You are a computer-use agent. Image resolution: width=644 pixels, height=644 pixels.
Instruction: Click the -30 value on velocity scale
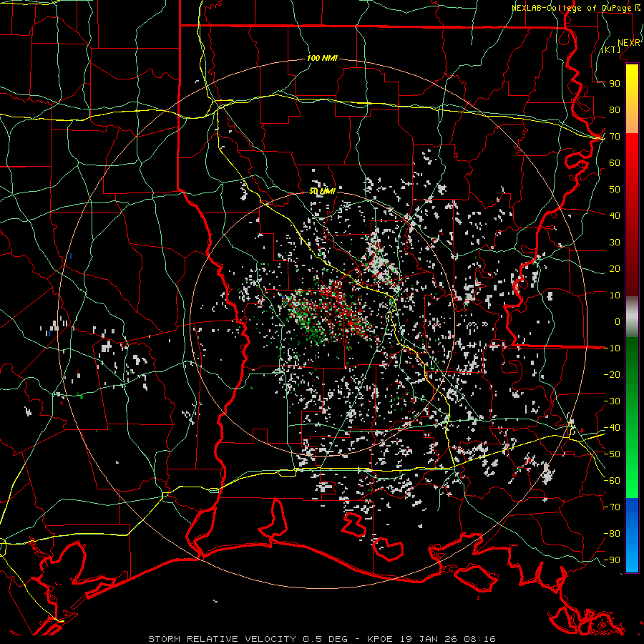click(612, 401)
